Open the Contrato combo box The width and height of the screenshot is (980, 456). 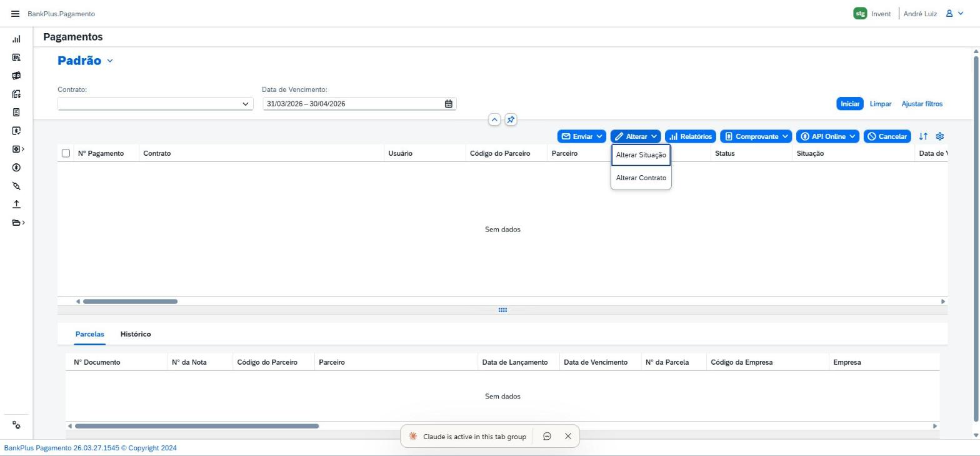tap(156, 104)
